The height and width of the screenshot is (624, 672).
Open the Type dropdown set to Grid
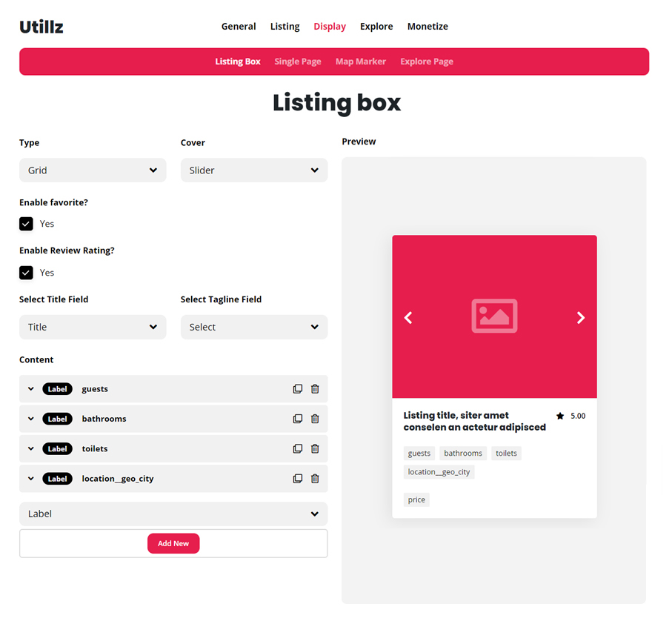(x=93, y=170)
